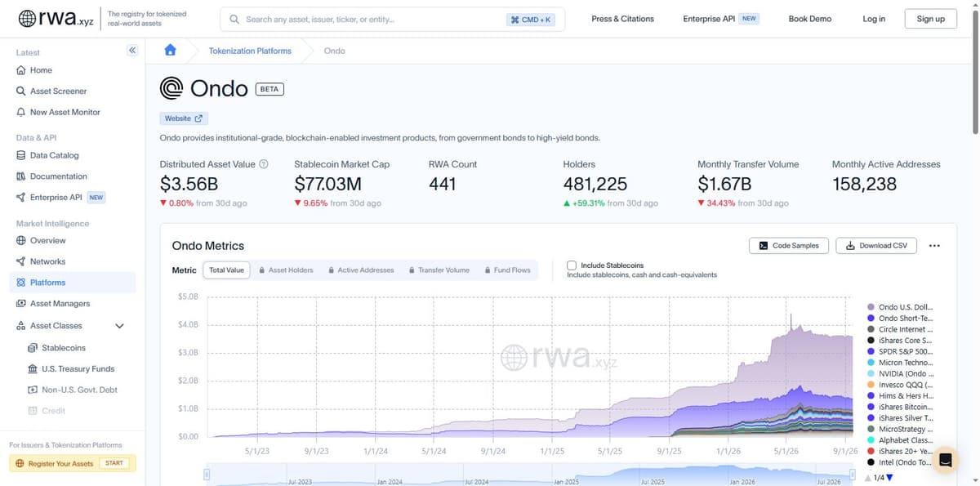
Task: Toggle SPDR S&P 500 series in legend
Action: point(899,351)
